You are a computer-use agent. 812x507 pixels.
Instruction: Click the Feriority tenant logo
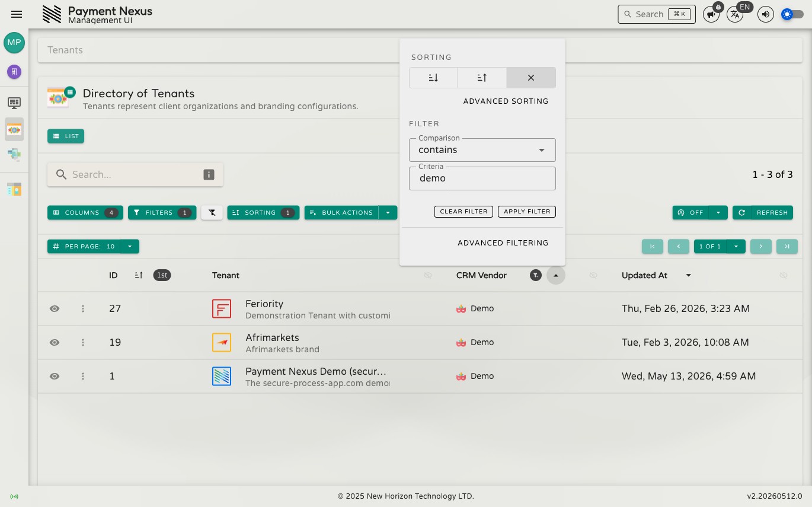click(x=222, y=308)
